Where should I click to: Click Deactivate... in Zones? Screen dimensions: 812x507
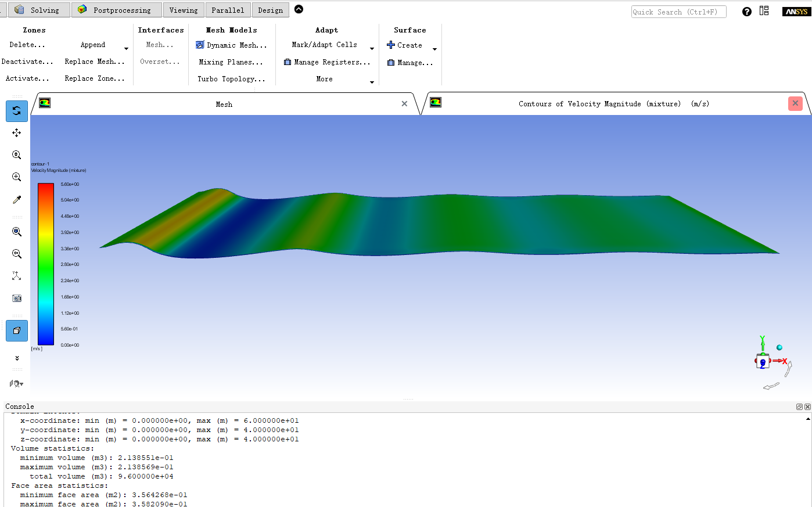pyautogui.click(x=27, y=62)
